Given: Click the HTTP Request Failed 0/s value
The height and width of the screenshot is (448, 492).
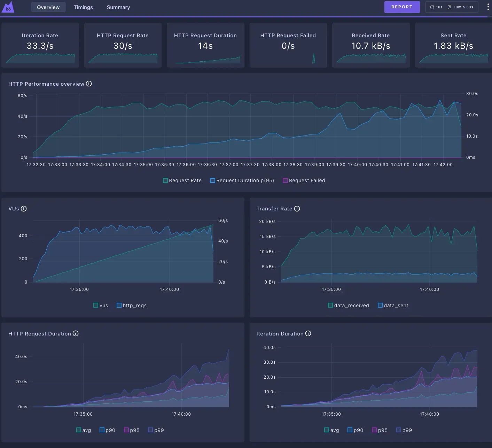Looking at the screenshot, I should point(288,46).
